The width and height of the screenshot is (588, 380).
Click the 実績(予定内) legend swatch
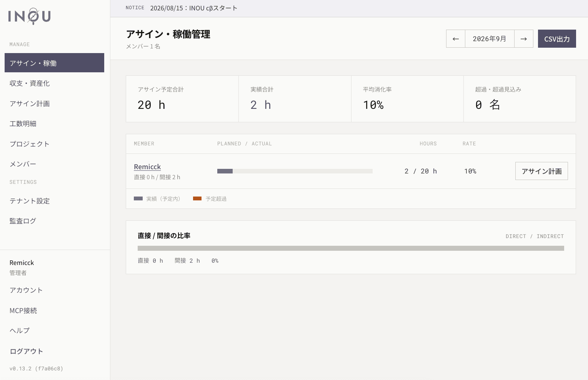138,198
